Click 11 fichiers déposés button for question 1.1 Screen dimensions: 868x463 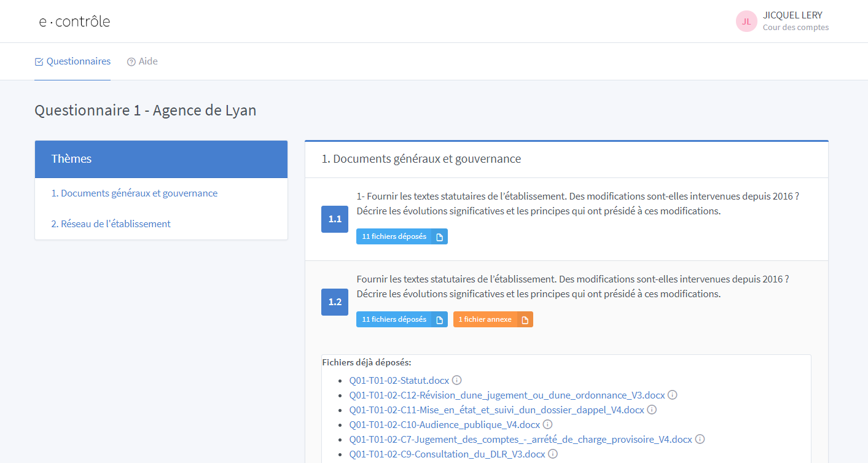[x=402, y=236]
